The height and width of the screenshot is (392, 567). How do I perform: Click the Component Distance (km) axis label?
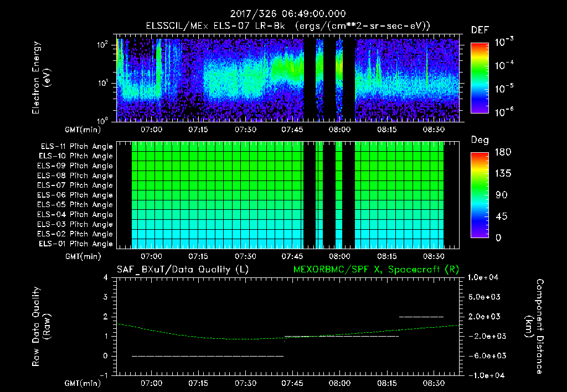(534, 327)
